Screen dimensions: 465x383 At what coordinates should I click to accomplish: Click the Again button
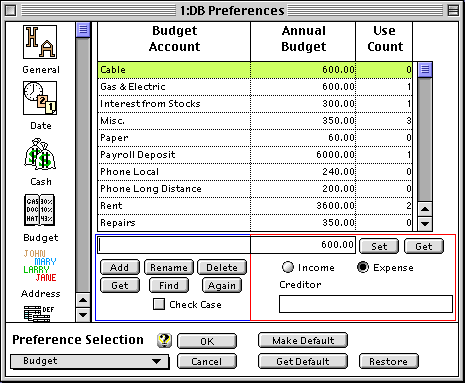pyautogui.click(x=222, y=285)
